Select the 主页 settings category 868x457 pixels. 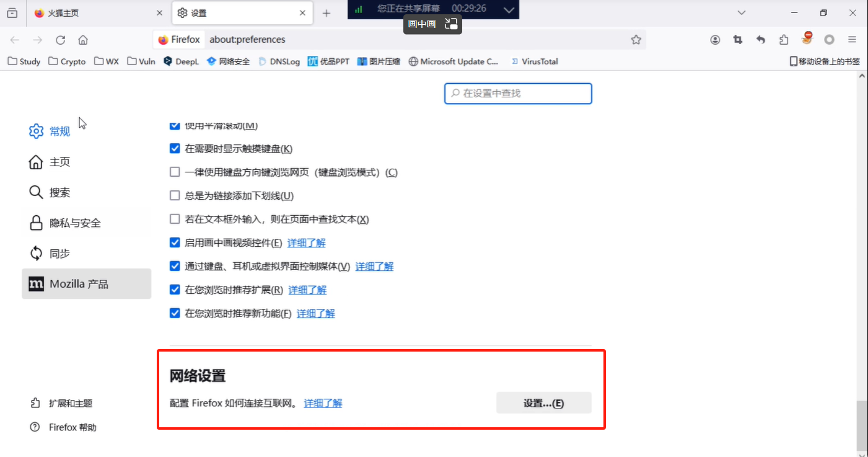tap(86, 162)
